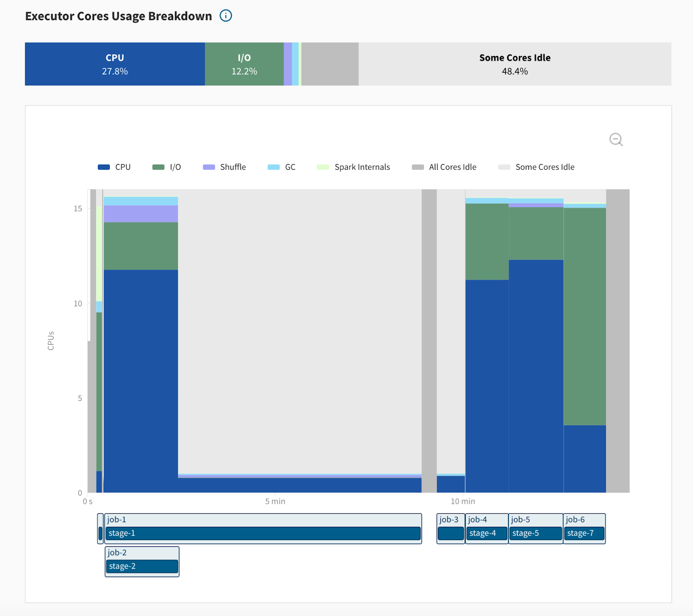The image size is (693, 616).
Task: Open the stage-7 bar
Action: click(585, 533)
